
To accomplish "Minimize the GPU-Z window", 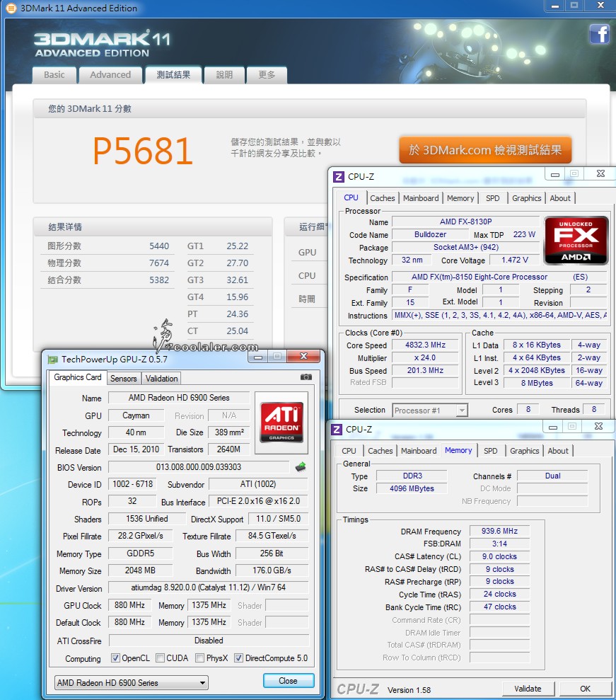I will pos(258,356).
